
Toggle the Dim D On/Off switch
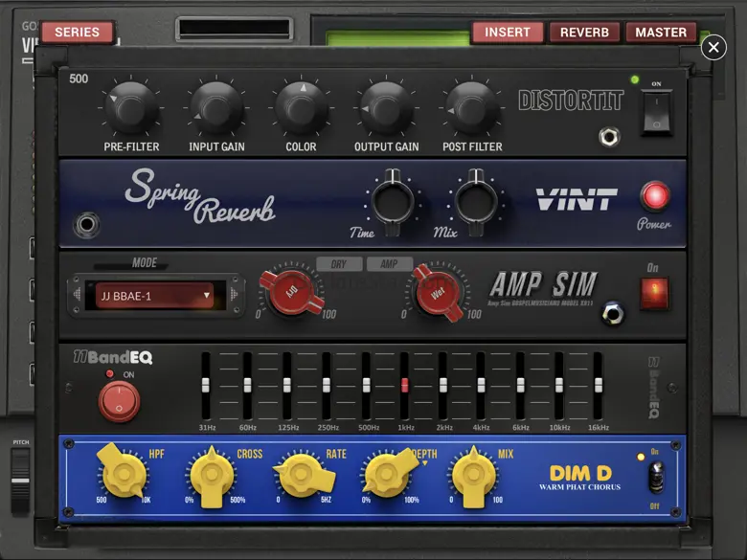click(656, 478)
